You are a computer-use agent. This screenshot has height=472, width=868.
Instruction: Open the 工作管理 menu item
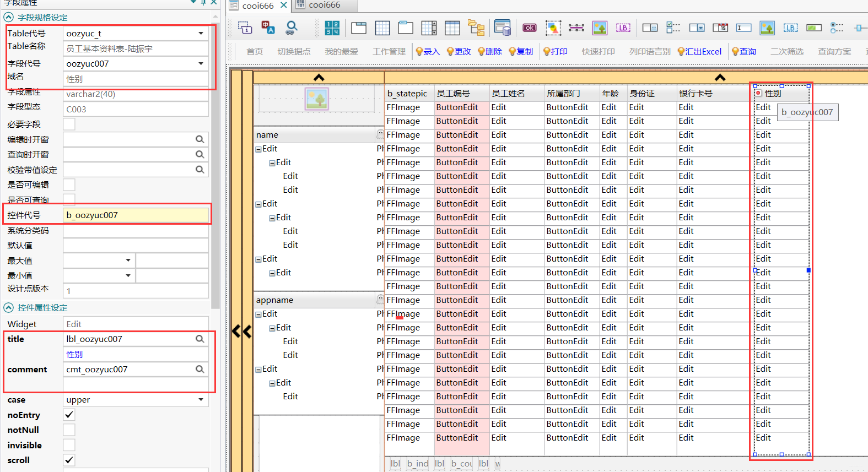click(x=389, y=51)
